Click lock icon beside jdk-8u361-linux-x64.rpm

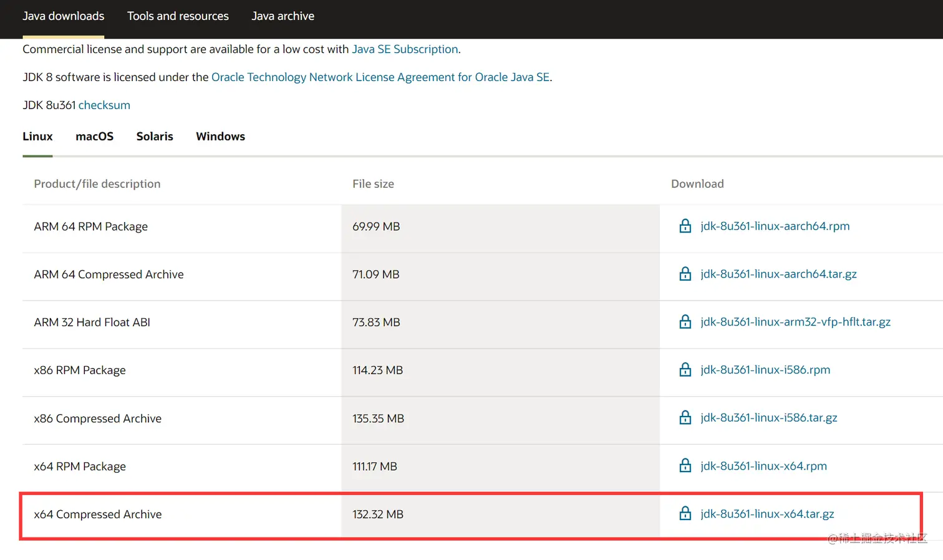tap(685, 466)
